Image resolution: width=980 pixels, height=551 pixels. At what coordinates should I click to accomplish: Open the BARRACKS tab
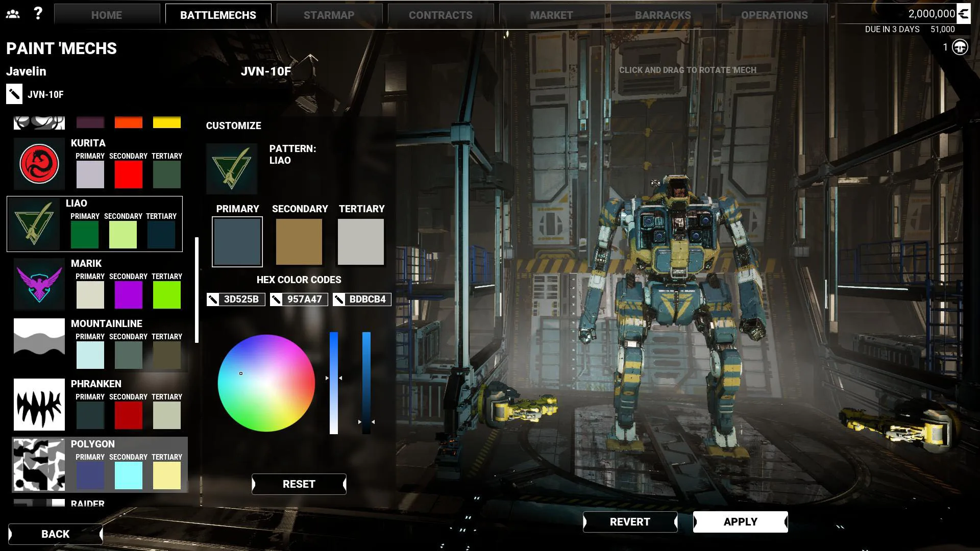click(663, 15)
